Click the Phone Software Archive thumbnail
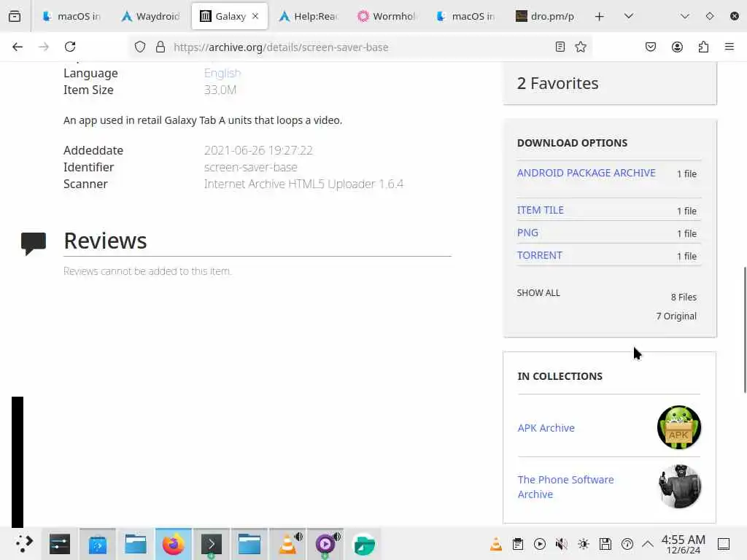 coord(679,486)
